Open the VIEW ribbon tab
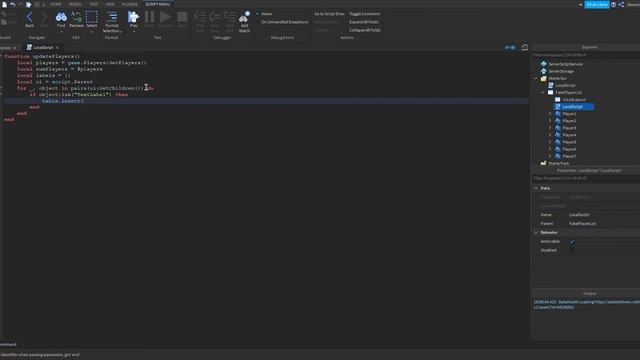The image size is (640, 360). tap(110, 4)
